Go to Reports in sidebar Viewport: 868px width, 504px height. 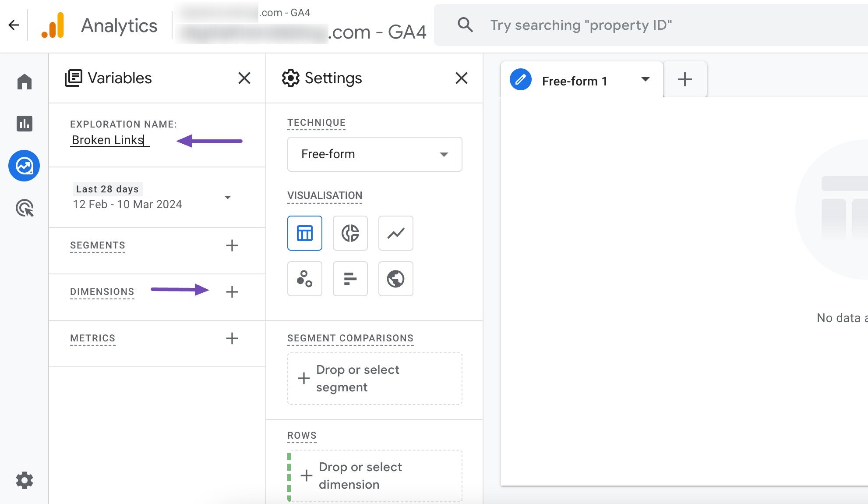(x=24, y=124)
